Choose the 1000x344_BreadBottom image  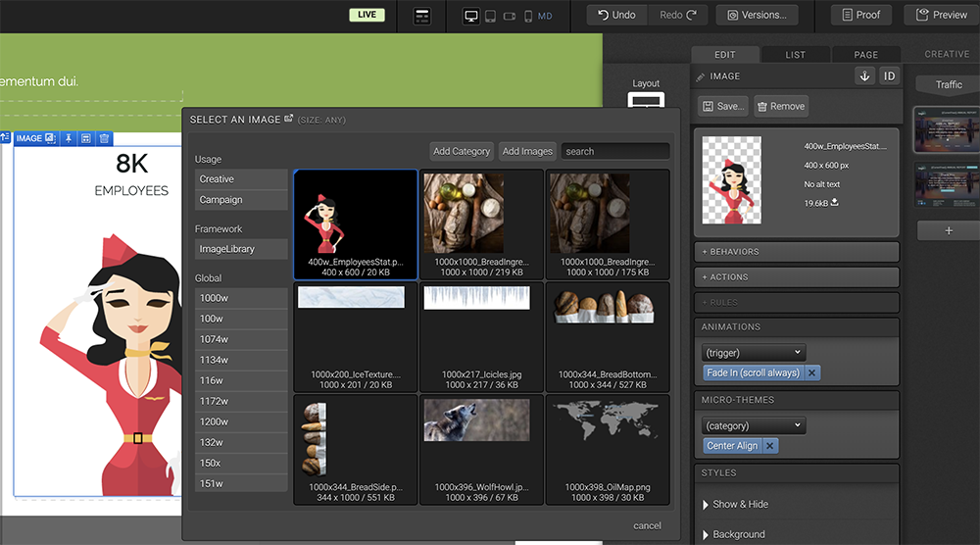(x=608, y=337)
